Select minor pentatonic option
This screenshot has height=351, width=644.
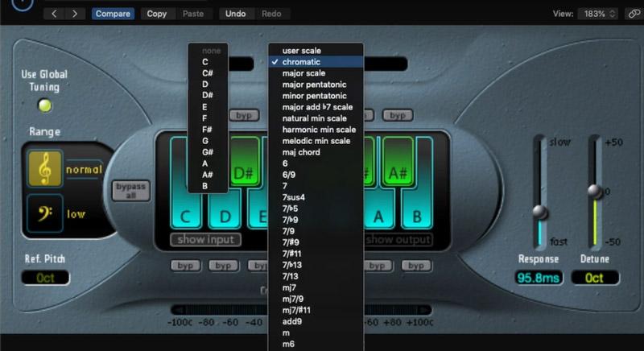(316, 96)
